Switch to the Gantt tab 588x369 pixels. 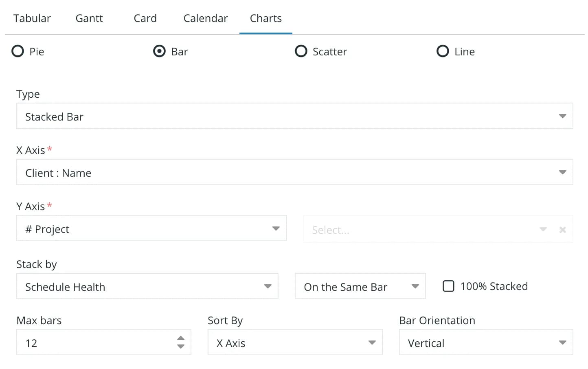pyautogui.click(x=89, y=18)
